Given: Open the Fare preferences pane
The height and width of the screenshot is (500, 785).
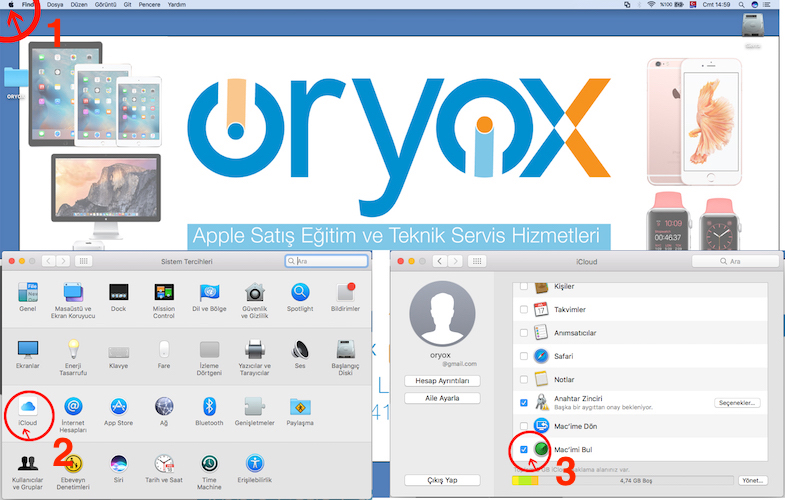Looking at the screenshot, I should pos(164,354).
